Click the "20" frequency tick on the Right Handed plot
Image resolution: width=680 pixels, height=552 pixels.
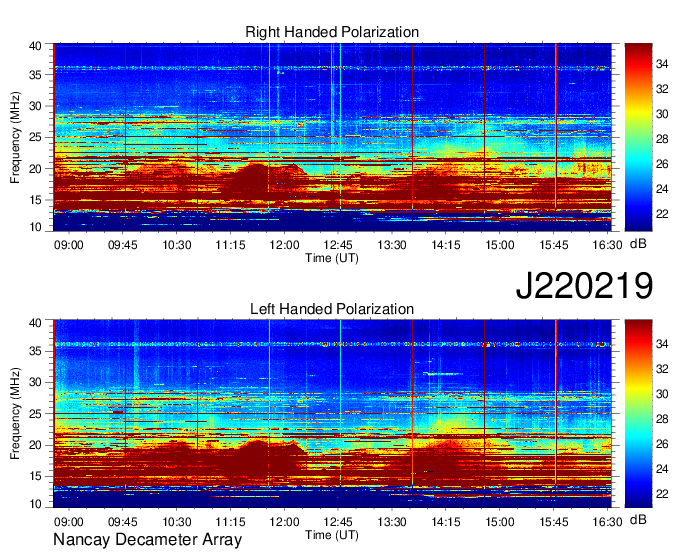35,169
